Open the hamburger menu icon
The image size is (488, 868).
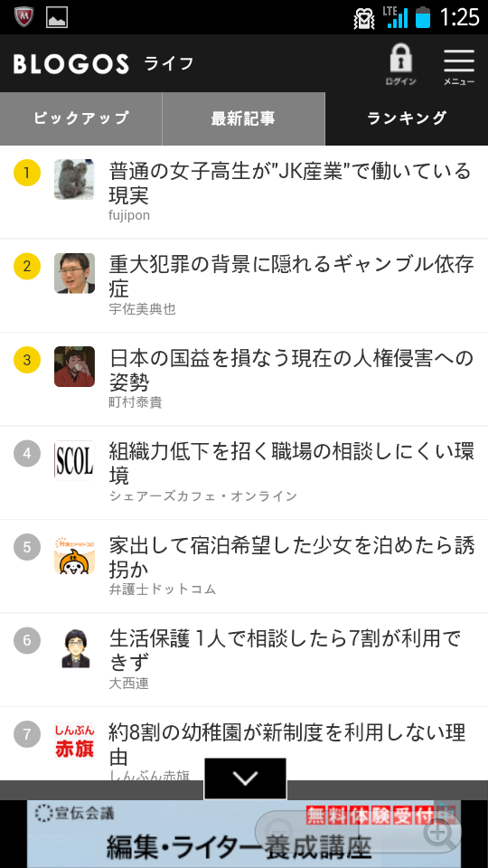coord(459,66)
